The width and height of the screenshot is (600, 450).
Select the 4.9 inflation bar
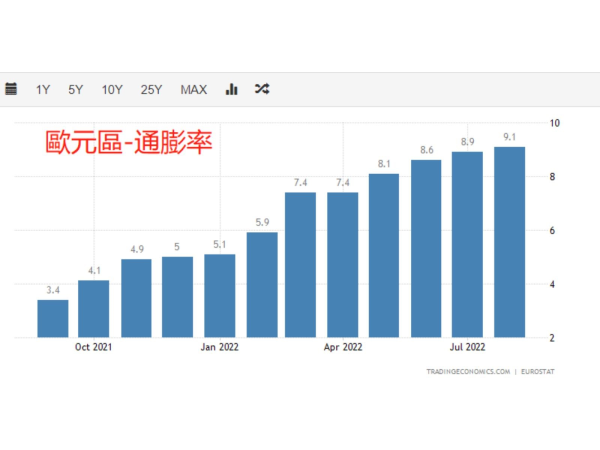pos(136,298)
